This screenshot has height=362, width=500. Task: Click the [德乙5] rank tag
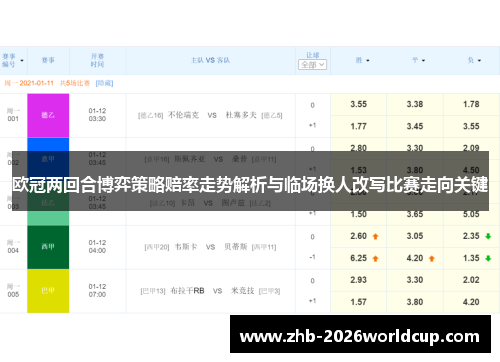pos(272,116)
